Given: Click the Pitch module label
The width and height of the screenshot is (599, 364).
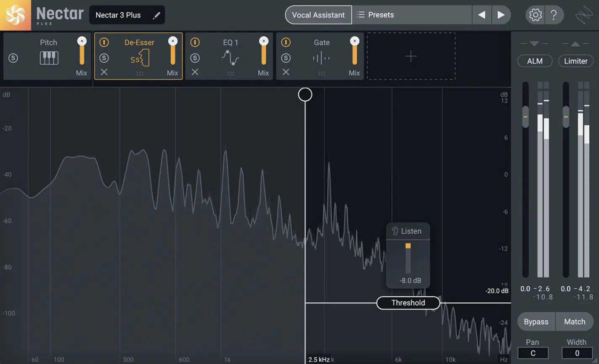Looking at the screenshot, I should [48, 42].
